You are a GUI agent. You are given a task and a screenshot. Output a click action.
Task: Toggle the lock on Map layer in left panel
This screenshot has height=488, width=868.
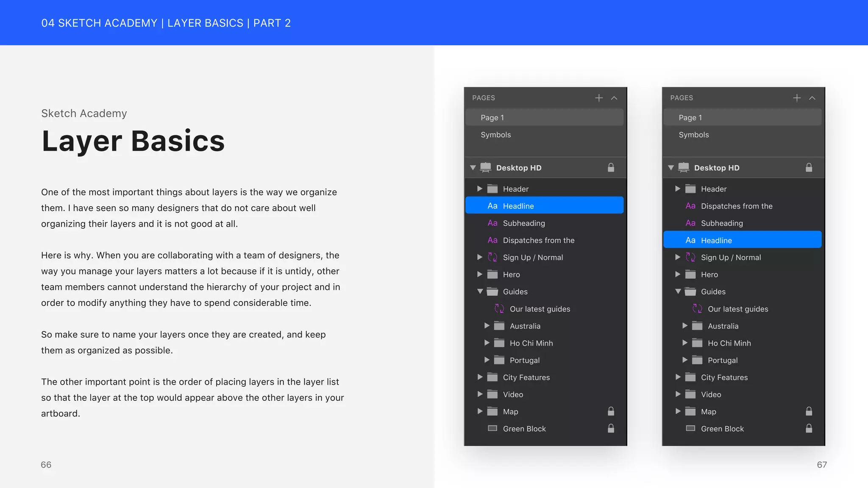[x=611, y=411]
